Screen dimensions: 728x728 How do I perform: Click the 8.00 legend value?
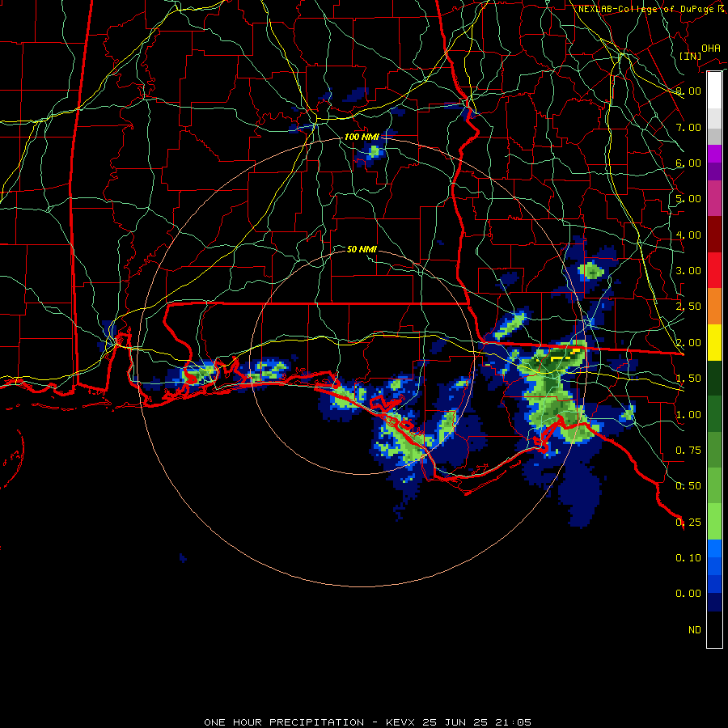click(688, 91)
